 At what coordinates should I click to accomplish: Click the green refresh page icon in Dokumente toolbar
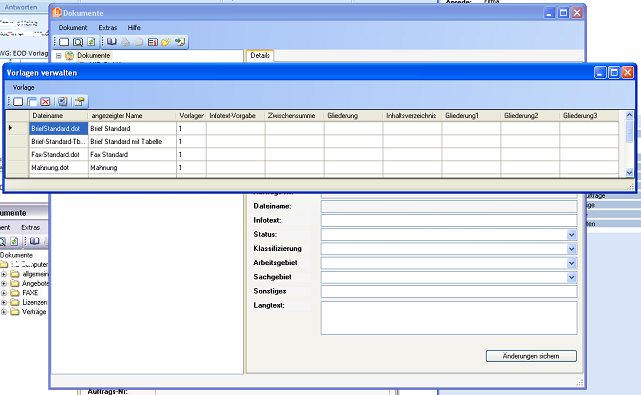click(x=91, y=42)
